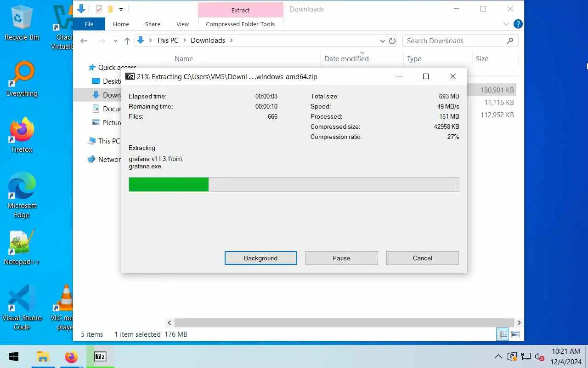Expand chevron after Downloads in address bar

coord(231,40)
